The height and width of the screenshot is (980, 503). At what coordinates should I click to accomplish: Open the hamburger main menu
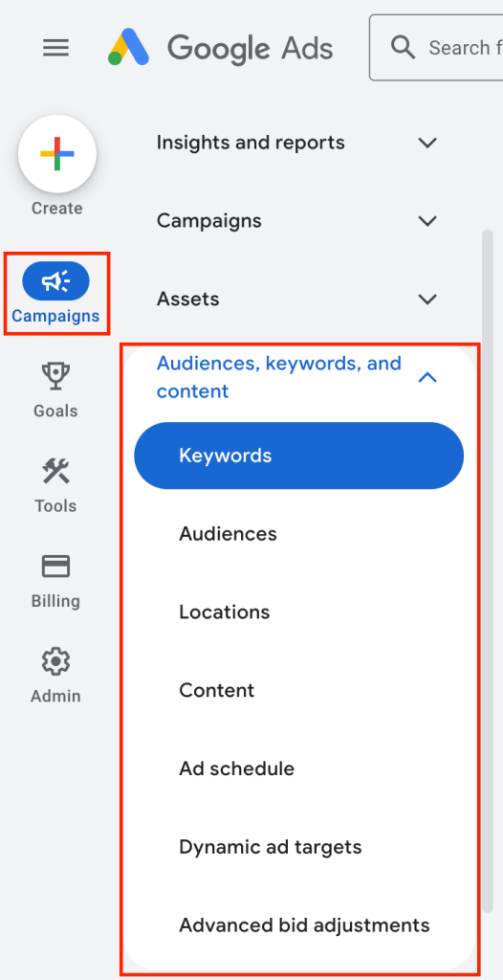pos(55,48)
